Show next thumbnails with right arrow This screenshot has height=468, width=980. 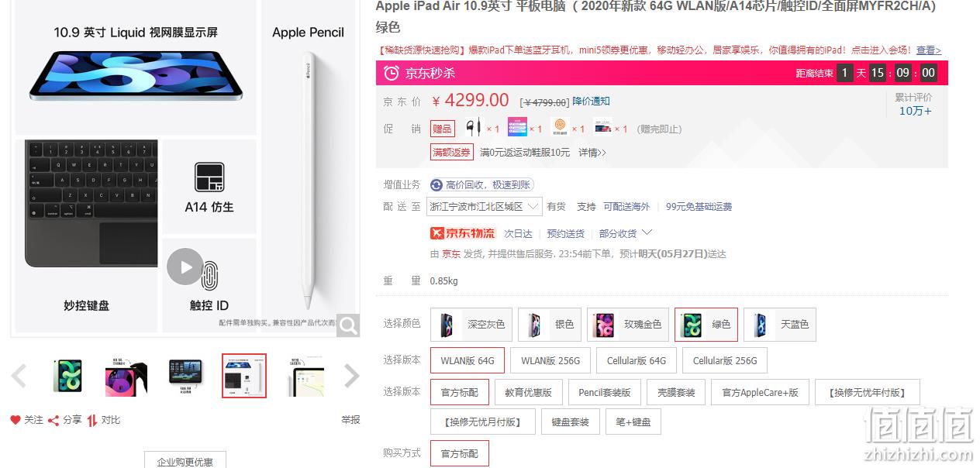tap(352, 376)
